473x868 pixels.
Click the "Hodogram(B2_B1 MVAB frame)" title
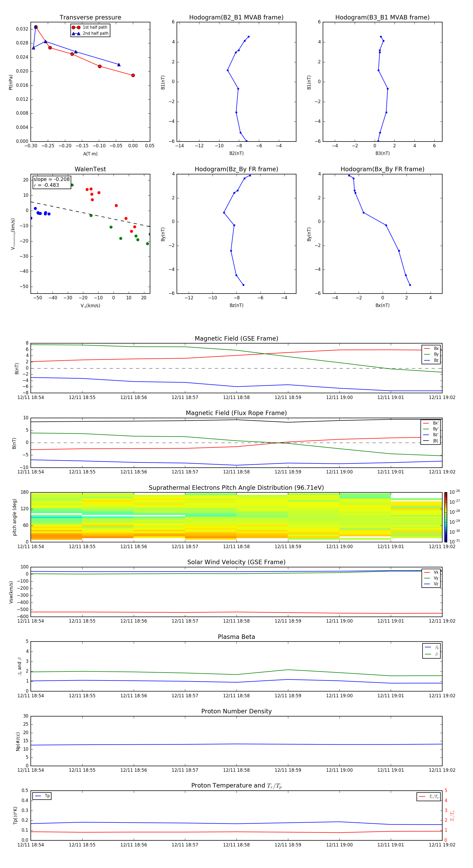[x=236, y=18]
